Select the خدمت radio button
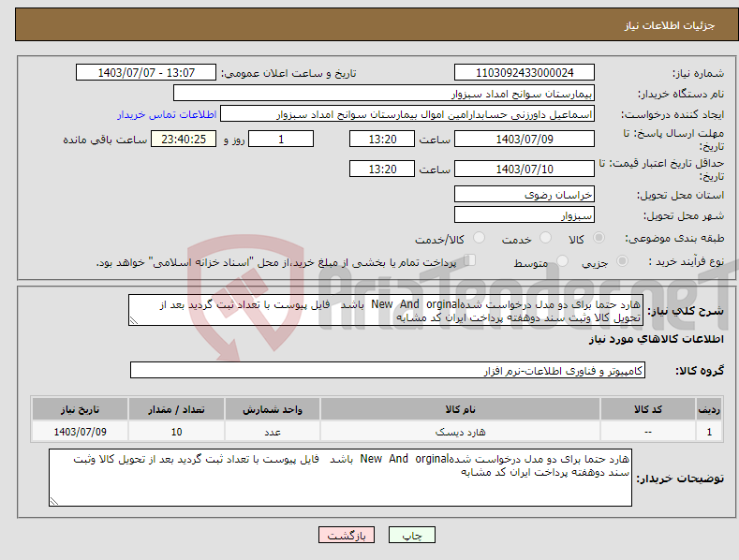The image size is (739, 560). [x=546, y=238]
